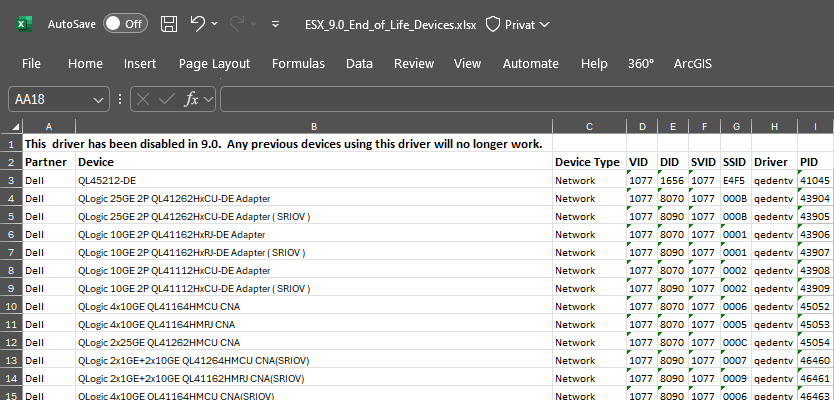Click the Redo arrow icon

[238, 24]
